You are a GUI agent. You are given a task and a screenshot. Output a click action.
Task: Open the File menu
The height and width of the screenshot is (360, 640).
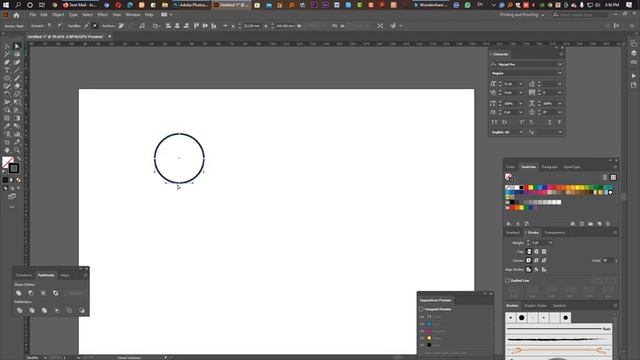pyautogui.click(x=32, y=15)
